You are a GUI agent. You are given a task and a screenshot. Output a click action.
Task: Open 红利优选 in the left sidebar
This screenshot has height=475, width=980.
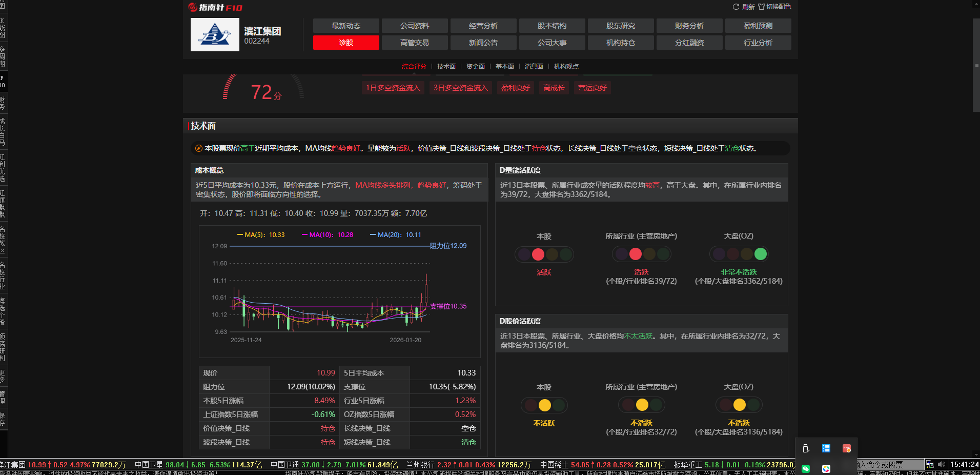click(x=3, y=168)
